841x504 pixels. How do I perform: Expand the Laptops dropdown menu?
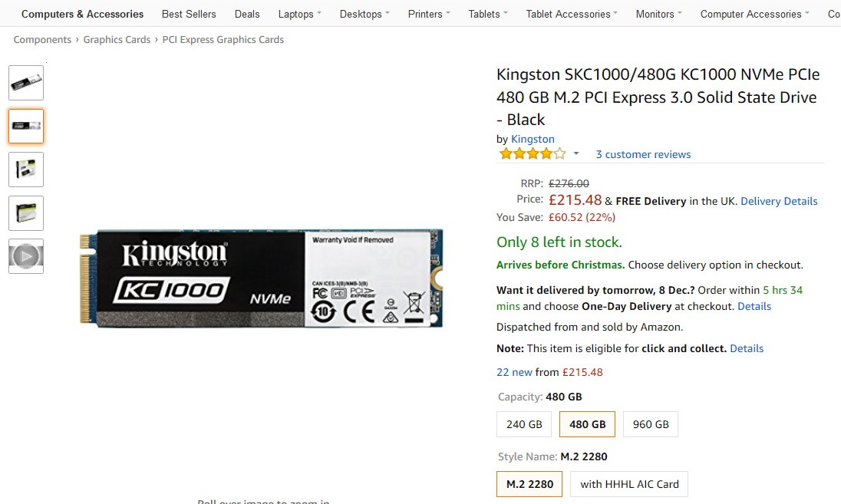coord(299,14)
